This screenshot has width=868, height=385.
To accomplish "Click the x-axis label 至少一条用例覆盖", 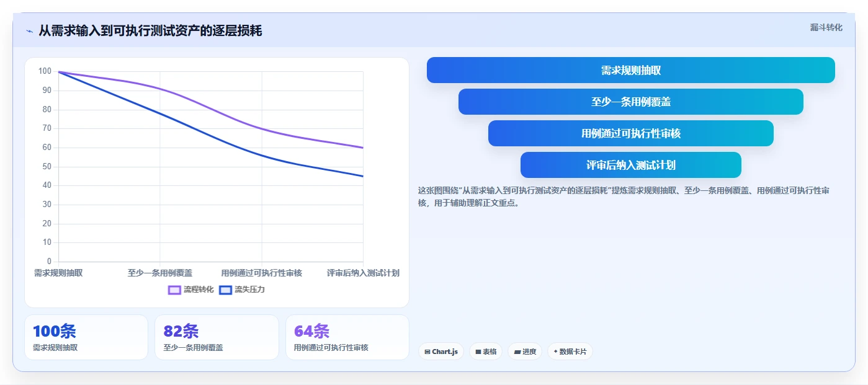I will [x=160, y=273].
